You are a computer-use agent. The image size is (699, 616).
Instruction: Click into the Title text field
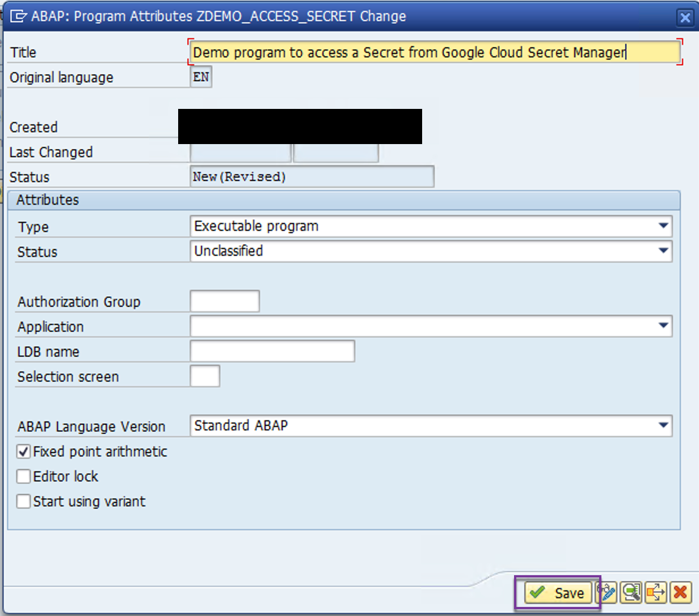click(434, 52)
